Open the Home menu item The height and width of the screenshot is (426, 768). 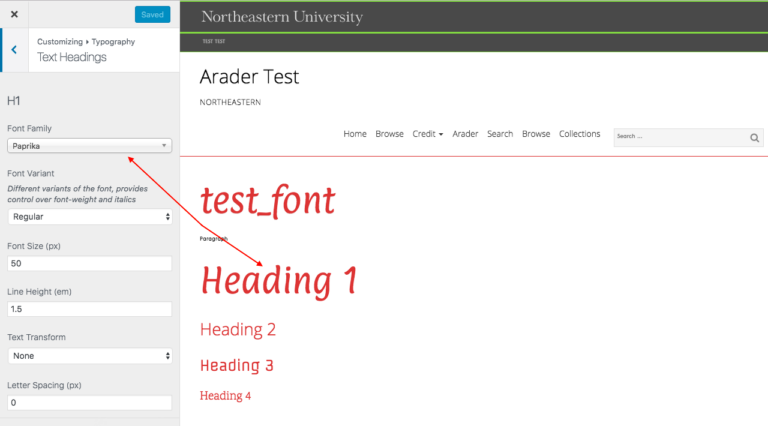coord(355,134)
